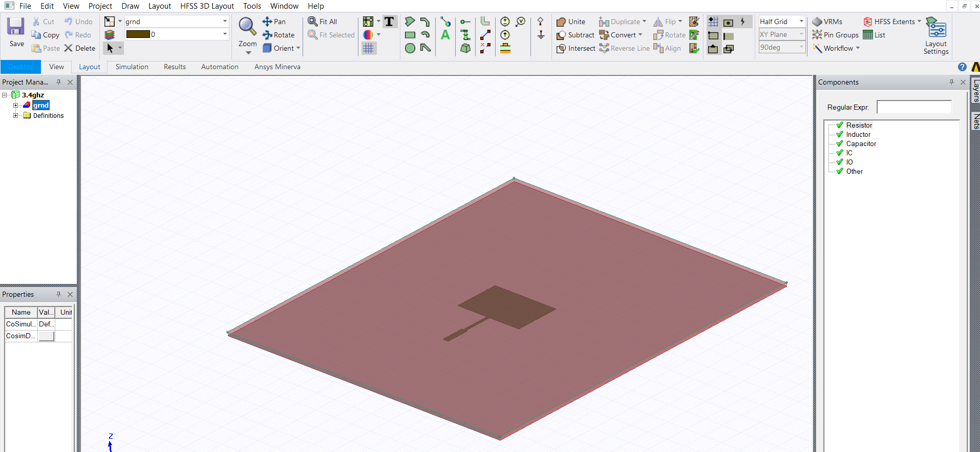Click the brown layer color swatch
Viewport: 980px width, 452px height.
(138, 34)
